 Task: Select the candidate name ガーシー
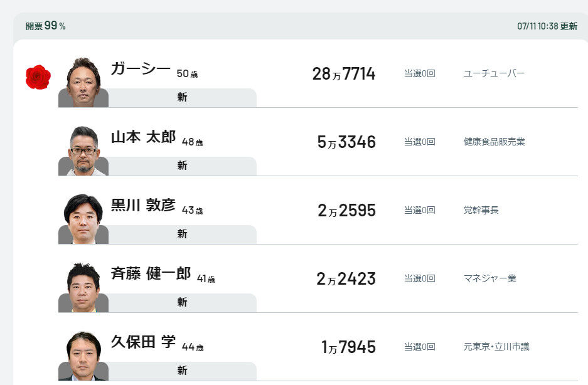click(x=141, y=69)
